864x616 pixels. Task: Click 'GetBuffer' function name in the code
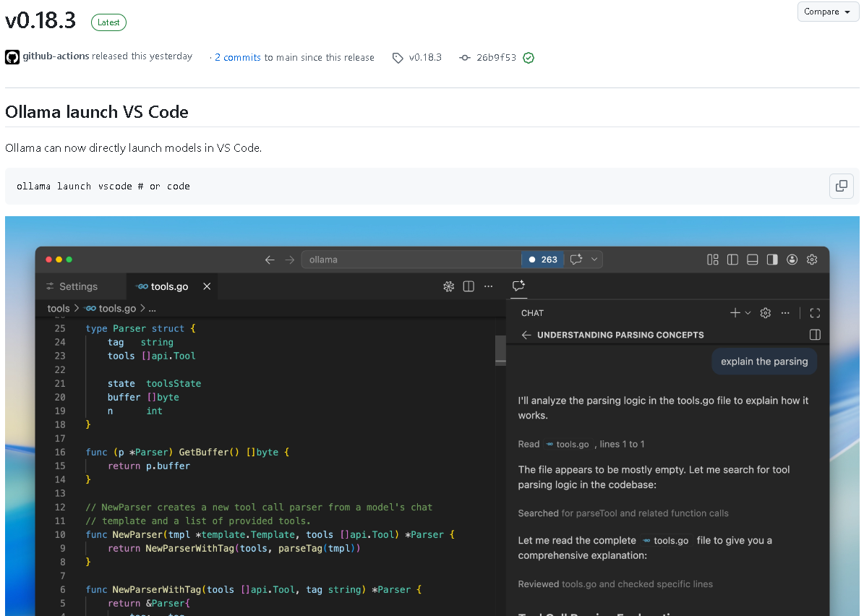203,453
